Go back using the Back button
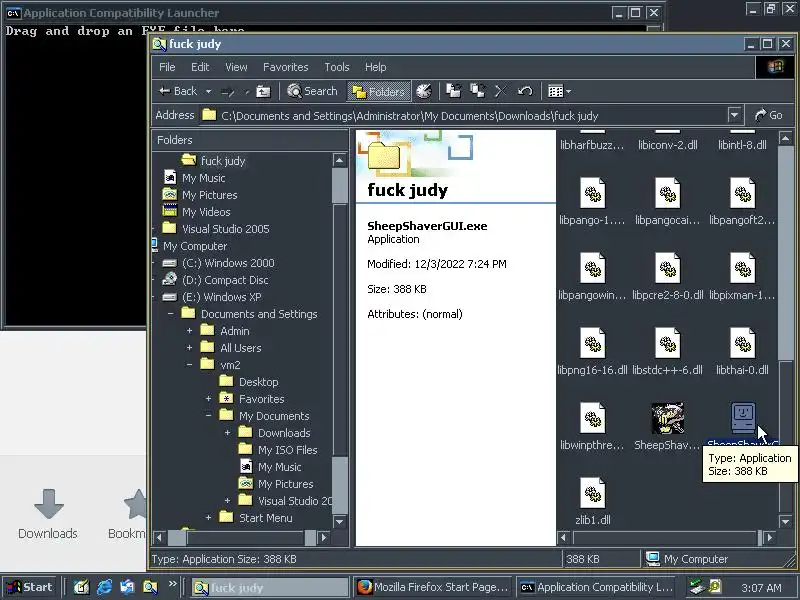The width and height of the screenshot is (800, 600). coord(178,91)
